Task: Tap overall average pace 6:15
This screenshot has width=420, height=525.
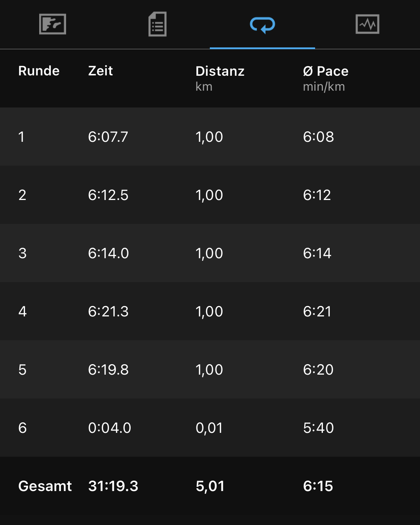Action: (x=318, y=486)
